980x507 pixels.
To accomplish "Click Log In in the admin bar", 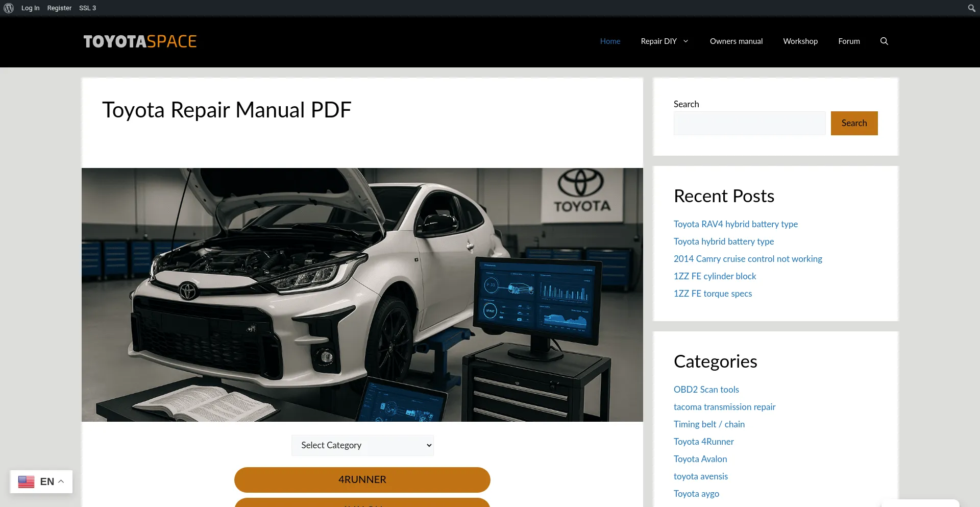I will pos(30,8).
